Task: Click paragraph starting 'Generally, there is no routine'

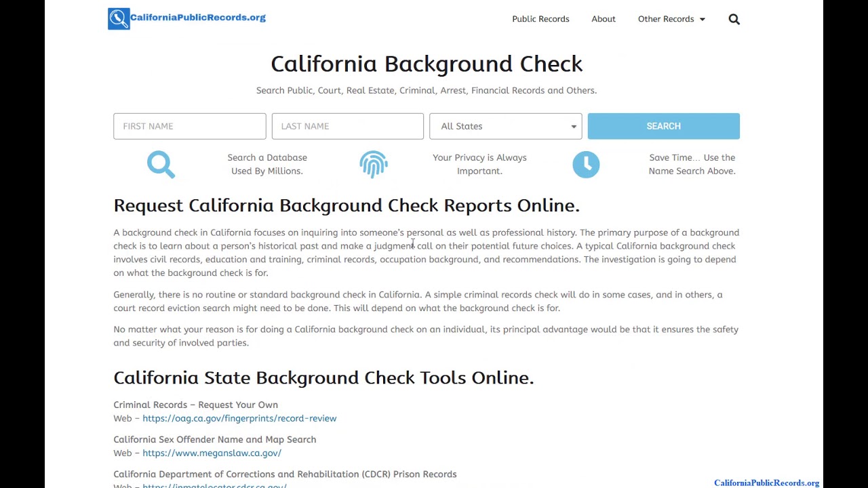Action: (418, 301)
